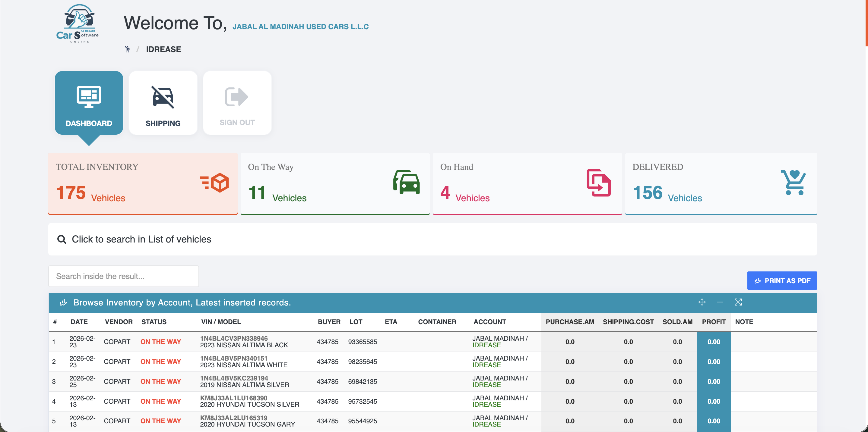Click lot number 95732545
Image resolution: width=868 pixels, height=432 pixels.
tap(363, 401)
